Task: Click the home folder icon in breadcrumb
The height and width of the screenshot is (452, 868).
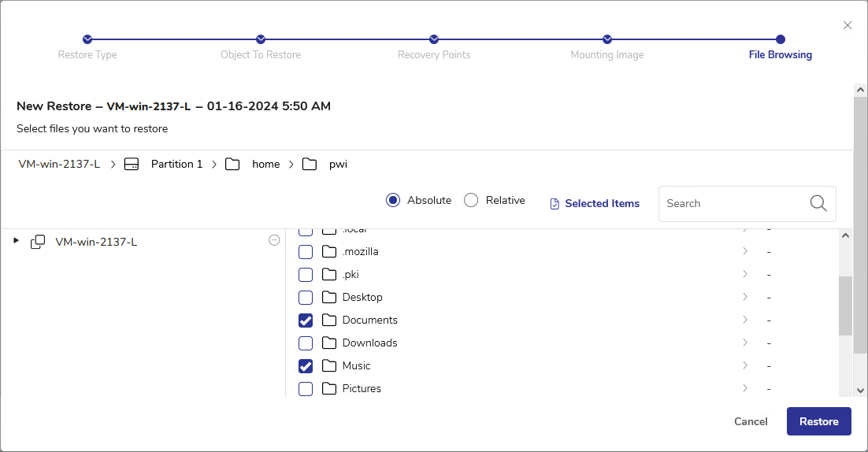Action: 232,164
